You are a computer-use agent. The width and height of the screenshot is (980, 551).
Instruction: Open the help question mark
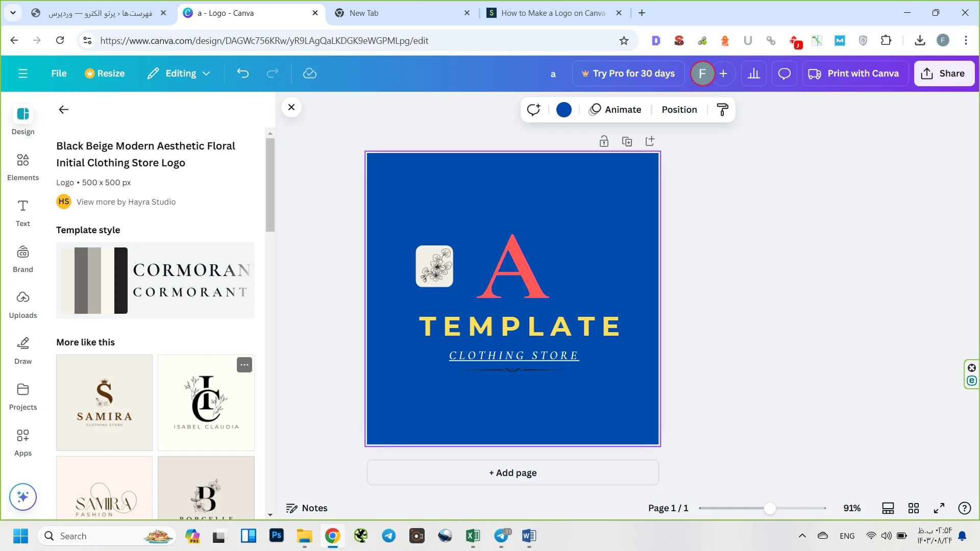pos(965,508)
